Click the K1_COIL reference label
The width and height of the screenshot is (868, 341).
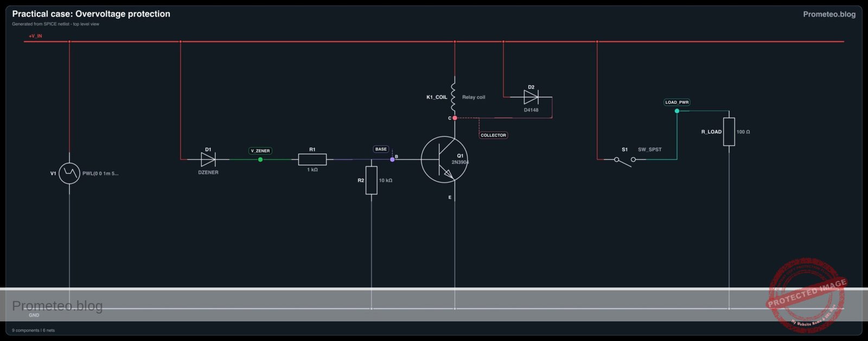pyautogui.click(x=437, y=97)
